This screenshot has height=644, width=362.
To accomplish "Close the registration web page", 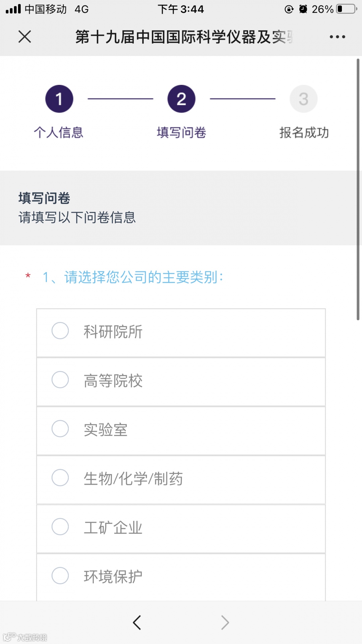I will [x=25, y=37].
